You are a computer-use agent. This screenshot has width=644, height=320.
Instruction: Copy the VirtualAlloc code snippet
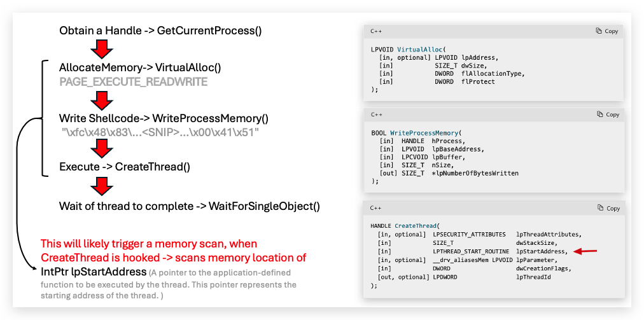click(607, 31)
